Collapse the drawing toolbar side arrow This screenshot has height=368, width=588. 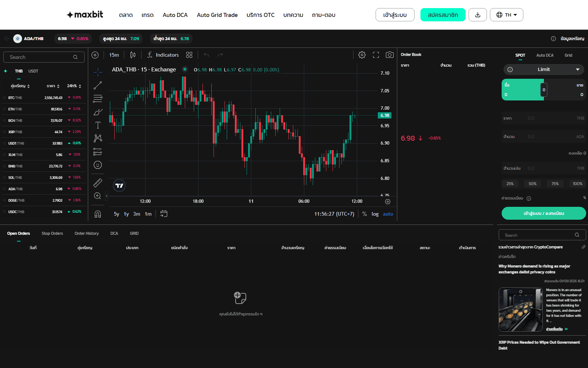[107, 196]
